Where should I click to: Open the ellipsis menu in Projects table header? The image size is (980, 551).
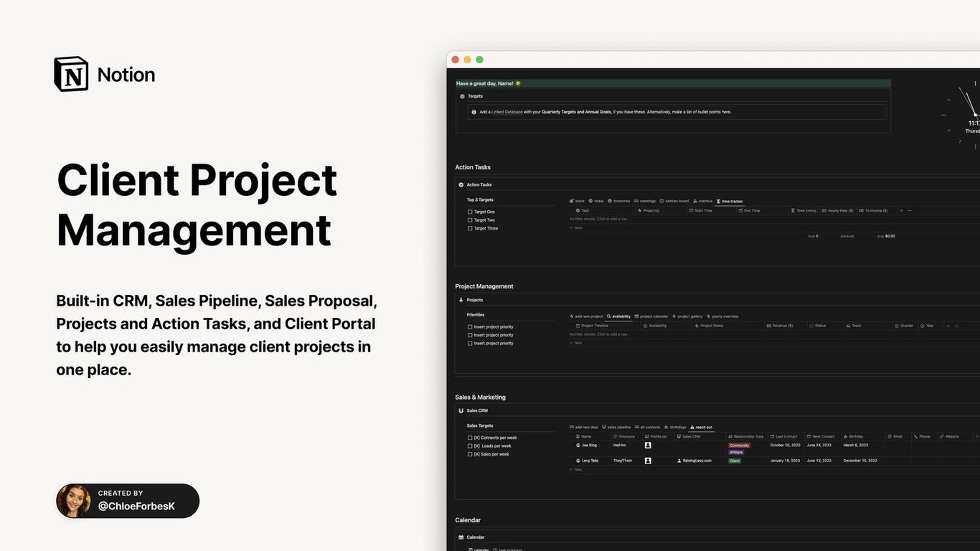click(956, 326)
